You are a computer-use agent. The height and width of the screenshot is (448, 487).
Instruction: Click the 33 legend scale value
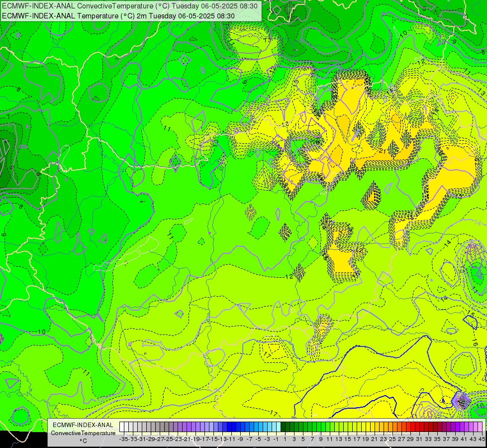pyautogui.click(x=428, y=439)
